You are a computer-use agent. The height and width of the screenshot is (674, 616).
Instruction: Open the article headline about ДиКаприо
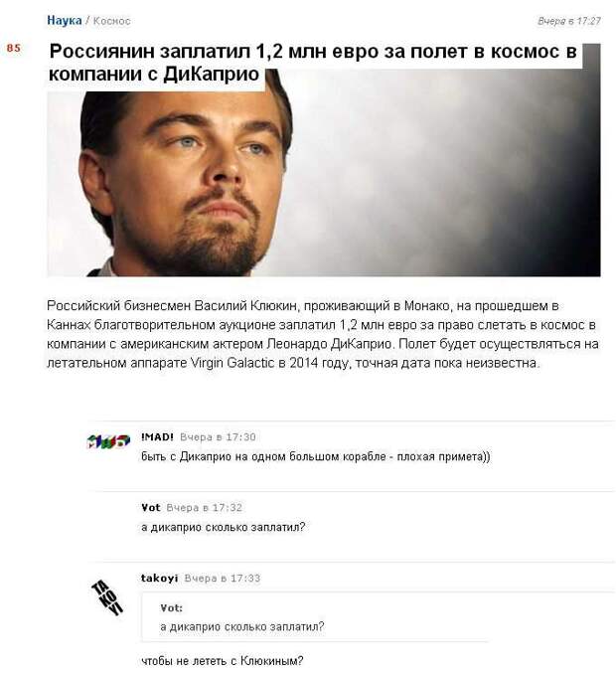coord(313,63)
